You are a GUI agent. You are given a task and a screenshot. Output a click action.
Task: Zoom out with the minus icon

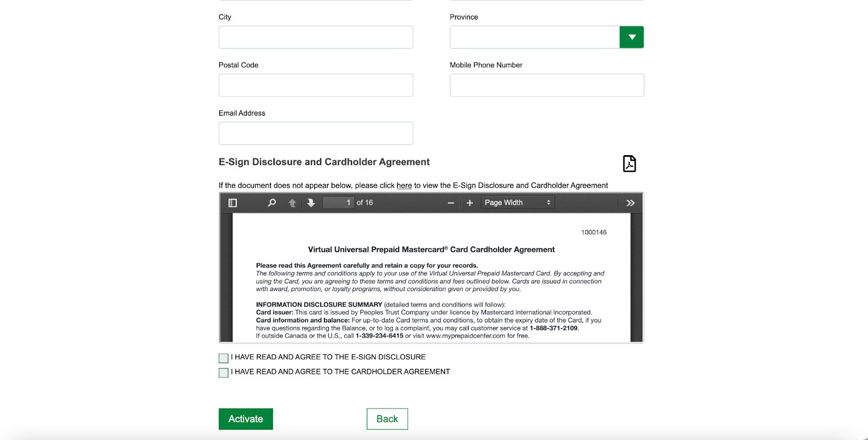(x=451, y=203)
